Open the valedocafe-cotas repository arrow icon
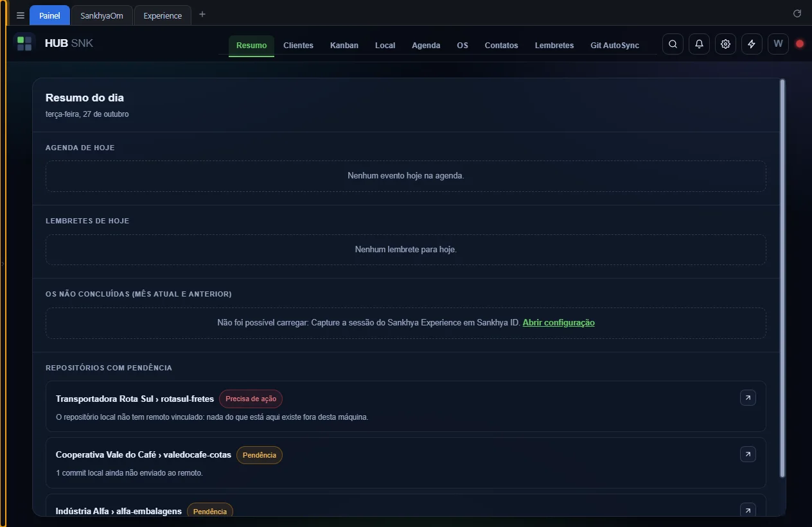 pyautogui.click(x=748, y=454)
